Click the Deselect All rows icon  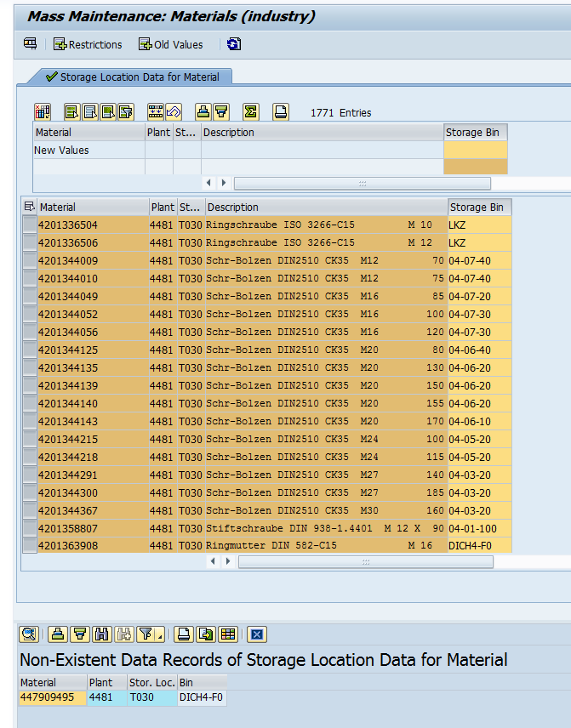coord(90,112)
